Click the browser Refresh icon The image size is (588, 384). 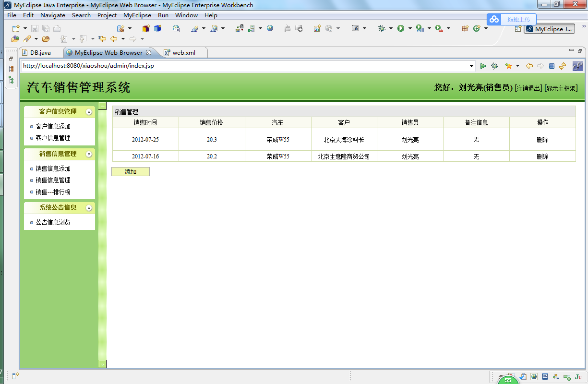563,66
